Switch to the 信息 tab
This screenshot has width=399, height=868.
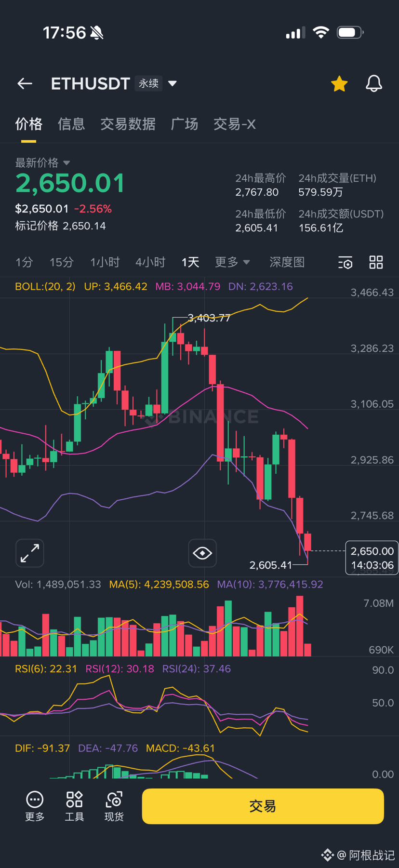coord(71,124)
